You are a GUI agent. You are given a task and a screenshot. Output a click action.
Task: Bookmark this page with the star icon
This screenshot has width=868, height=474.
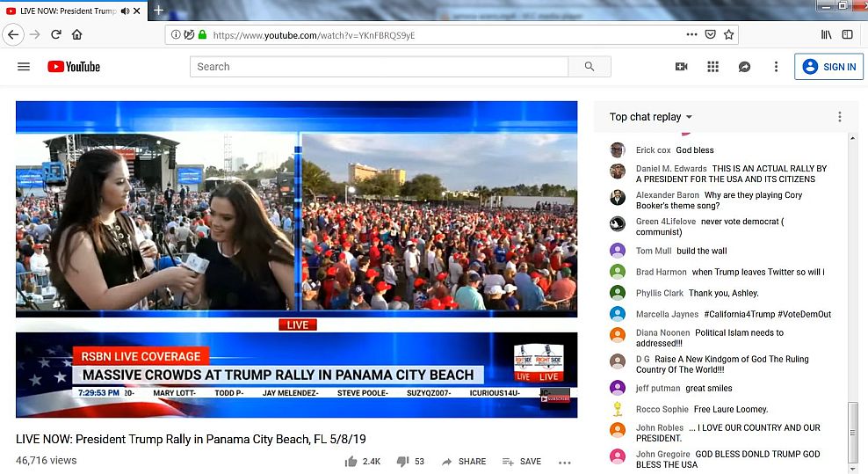click(728, 35)
